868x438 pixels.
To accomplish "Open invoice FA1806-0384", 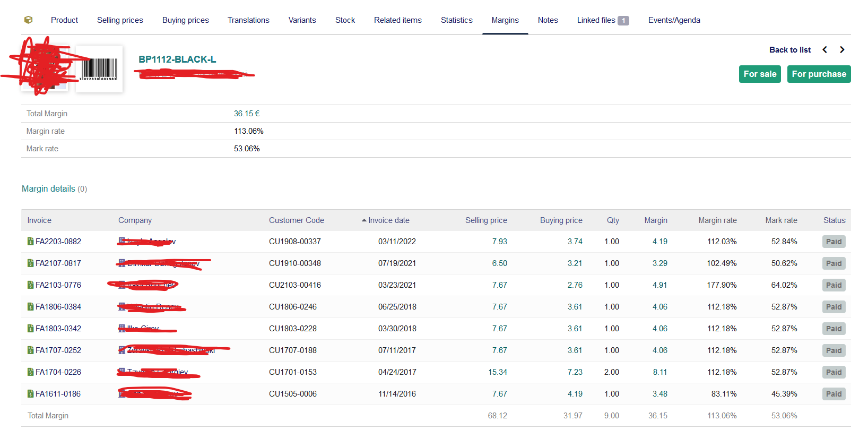I will (58, 307).
